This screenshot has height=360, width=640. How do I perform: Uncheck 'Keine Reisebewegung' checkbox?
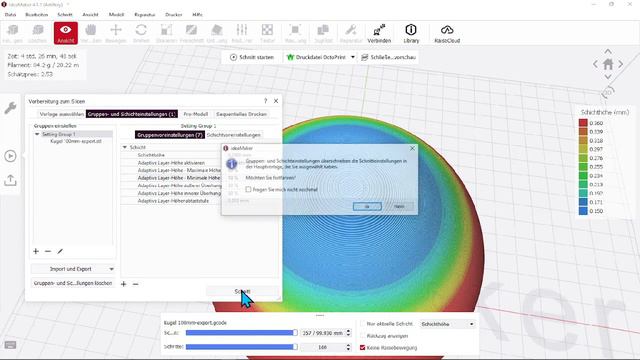point(362,348)
